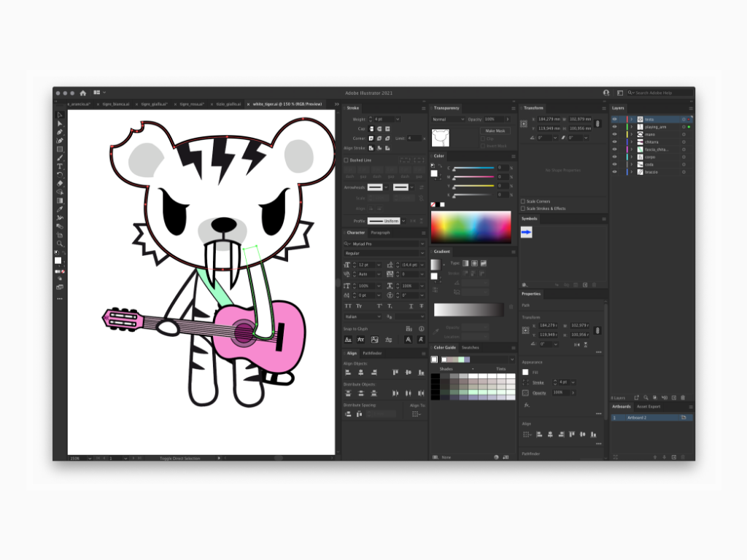Align stroke to inside

point(379,148)
